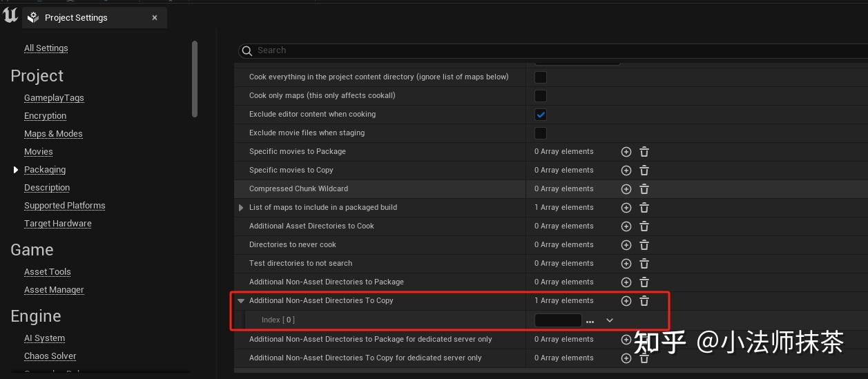Expand List of maps to include
Viewport: 868px width, 379px height.
(x=241, y=208)
